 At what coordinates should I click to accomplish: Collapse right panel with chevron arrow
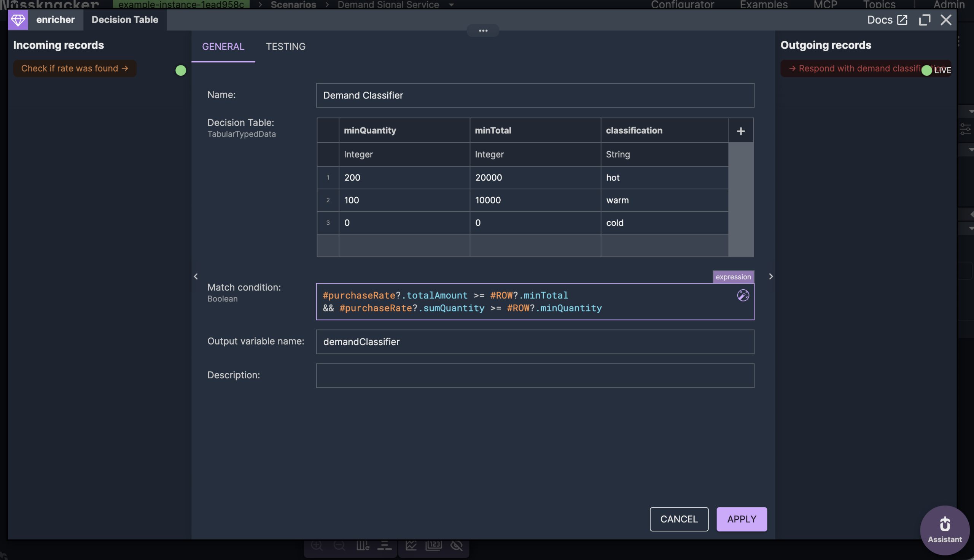770,276
